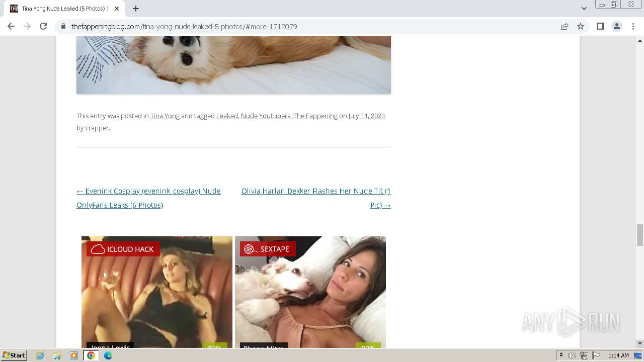This screenshot has height=362, width=644.
Task: Click the page scrollbar thumb
Action: [x=640, y=235]
